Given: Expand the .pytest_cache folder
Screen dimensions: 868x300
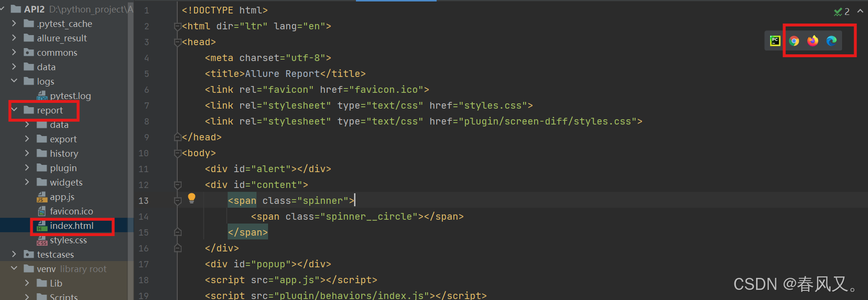Looking at the screenshot, I should [14, 23].
